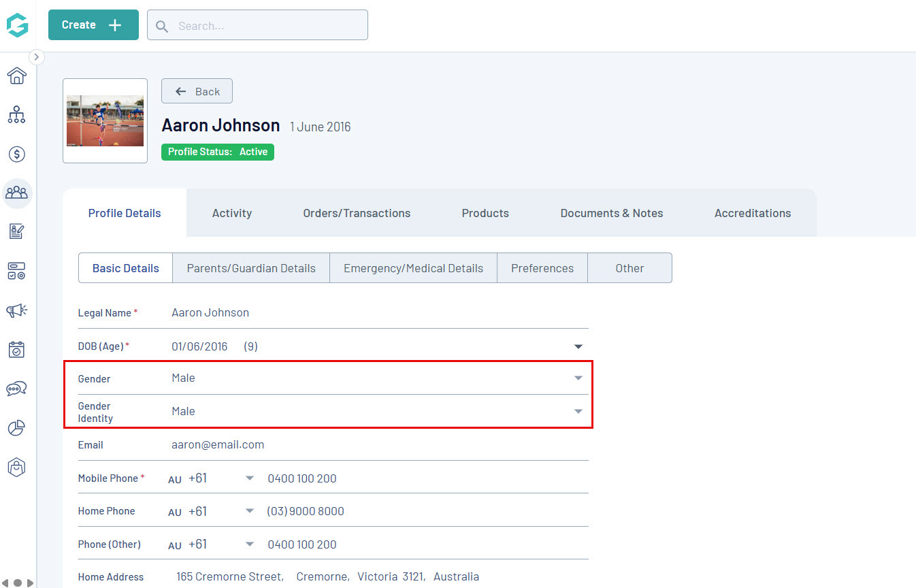916x588 pixels.
Task: Click the 'Gender Identity' field label
Action: tap(95, 412)
